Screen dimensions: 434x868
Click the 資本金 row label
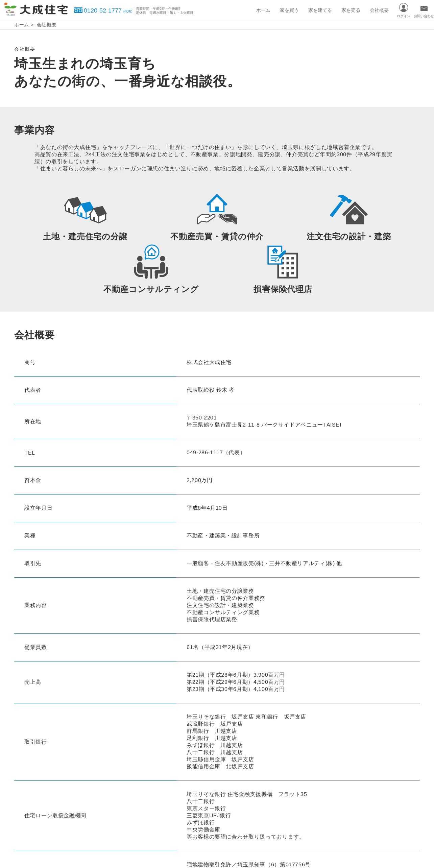32,480
